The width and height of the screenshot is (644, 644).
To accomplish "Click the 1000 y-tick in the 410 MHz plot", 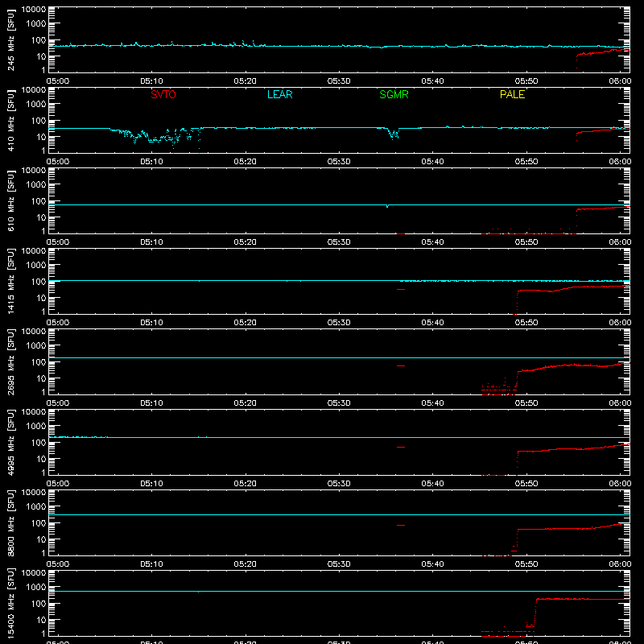I will coord(36,105).
